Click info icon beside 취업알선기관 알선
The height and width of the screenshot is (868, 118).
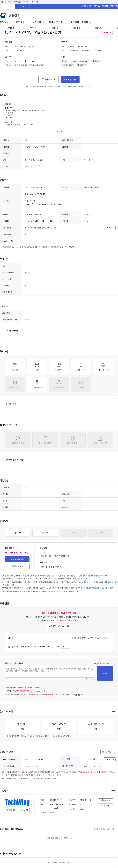[67, 723]
